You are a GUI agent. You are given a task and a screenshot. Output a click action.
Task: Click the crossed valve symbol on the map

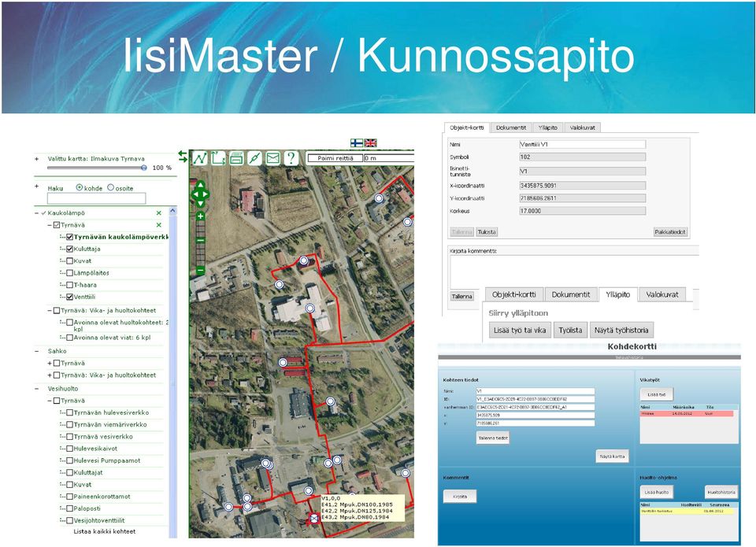314,518
